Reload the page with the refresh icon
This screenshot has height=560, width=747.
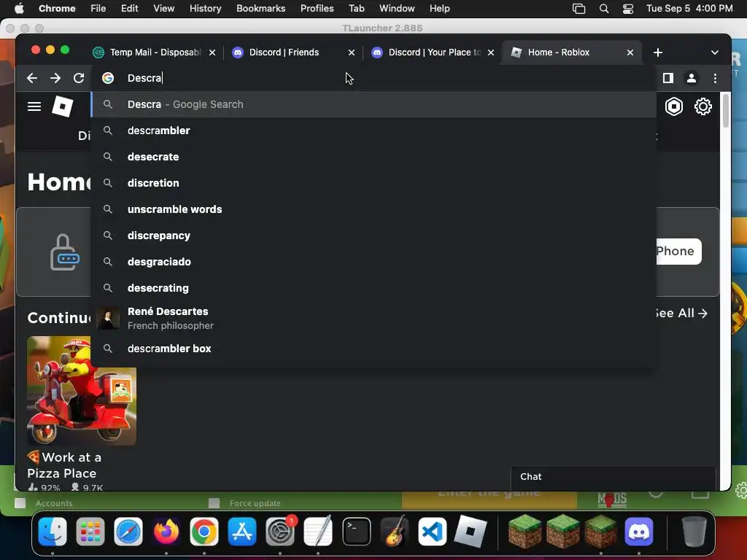(x=79, y=78)
